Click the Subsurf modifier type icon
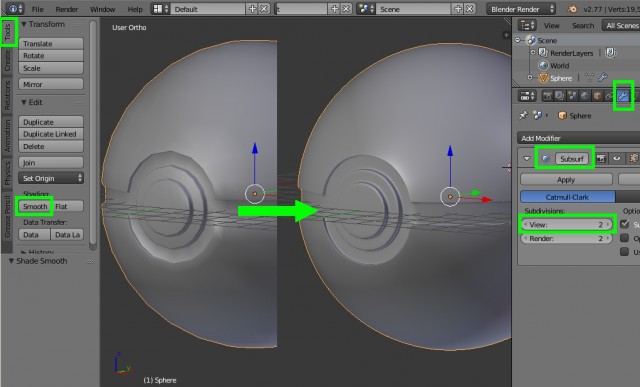The height and width of the screenshot is (387, 640). click(x=545, y=158)
